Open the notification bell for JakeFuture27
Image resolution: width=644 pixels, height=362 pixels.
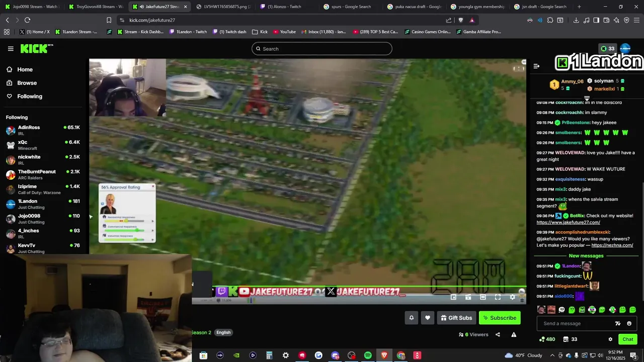tap(412, 318)
